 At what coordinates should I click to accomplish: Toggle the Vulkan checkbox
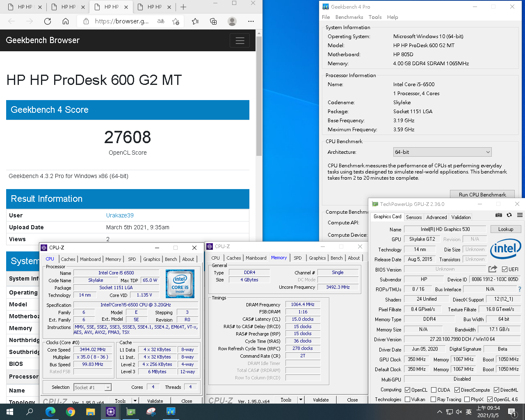click(x=407, y=399)
